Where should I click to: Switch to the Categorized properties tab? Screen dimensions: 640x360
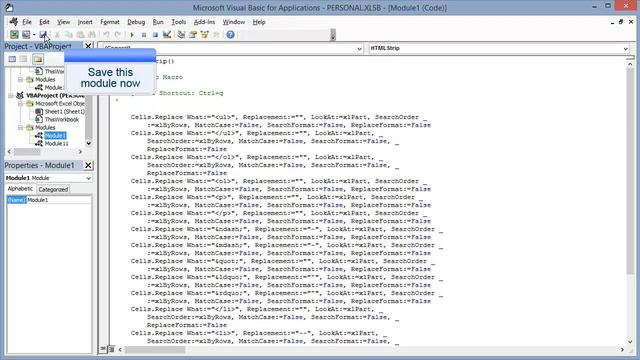pos(53,189)
